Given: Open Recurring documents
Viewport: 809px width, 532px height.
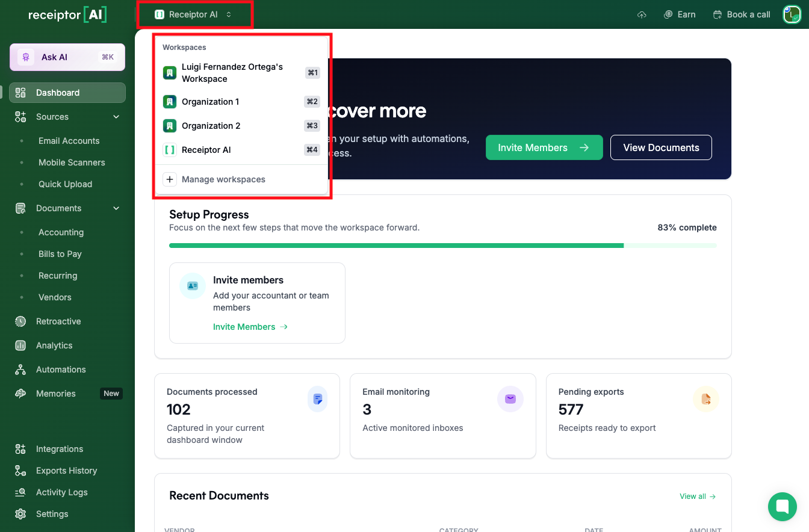Looking at the screenshot, I should [58, 276].
